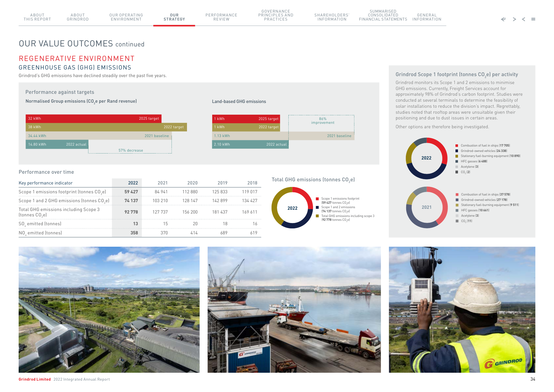Click the Scope 1 value '59 427' cell
This screenshot has width=554, height=392.
point(131,192)
